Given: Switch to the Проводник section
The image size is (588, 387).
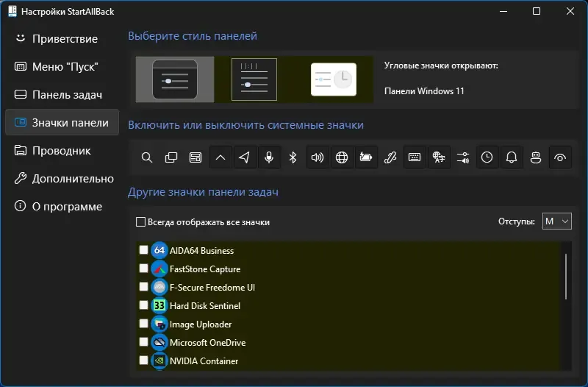Looking at the screenshot, I should pyautogui.click(x=62, y=151).
